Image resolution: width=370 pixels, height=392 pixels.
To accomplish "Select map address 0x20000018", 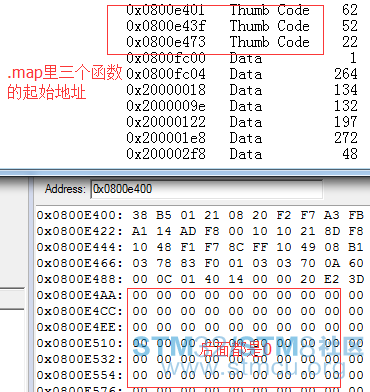I will click(x=166, y=90).
